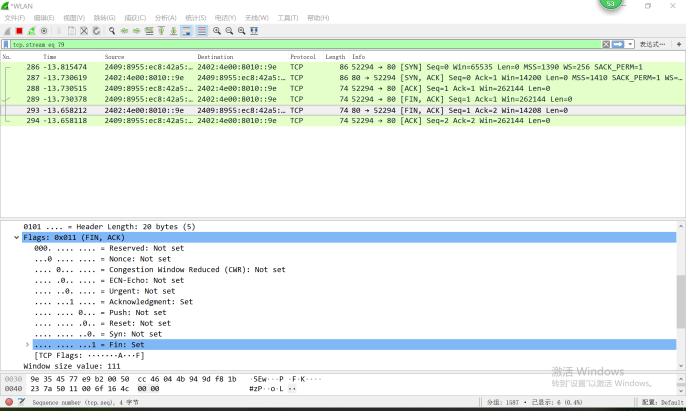Toggle auto-scroll during live capture
The width and height of the screenshot is (686, 411).
pyautogui.click(x=186, y=31)
